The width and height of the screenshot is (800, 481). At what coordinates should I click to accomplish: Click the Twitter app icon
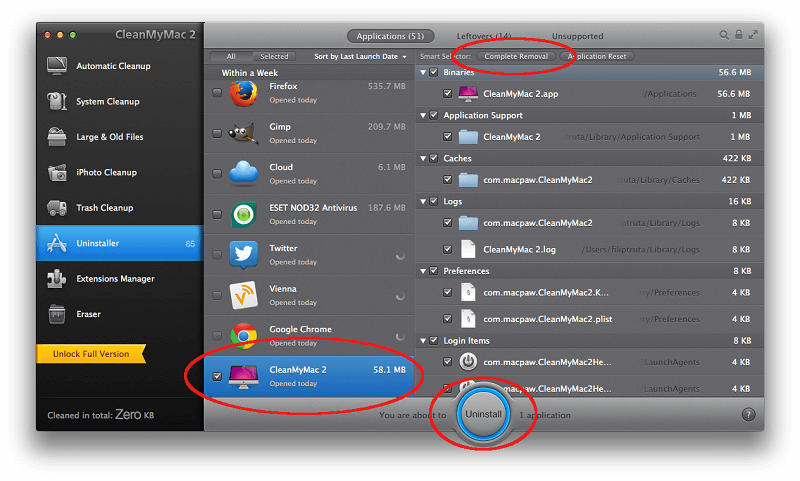click(x=243, y=255)
